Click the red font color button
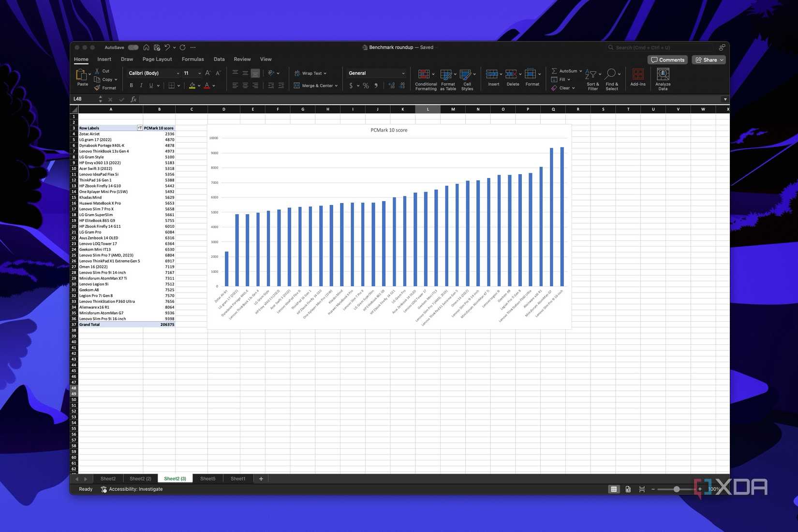798x532 pixels. 207,86
